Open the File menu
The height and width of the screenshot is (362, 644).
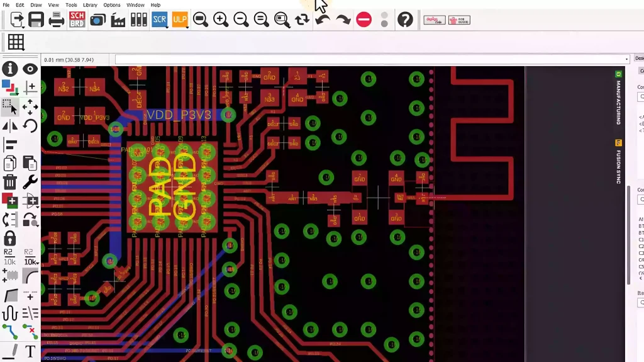click(x=6, y=5)
